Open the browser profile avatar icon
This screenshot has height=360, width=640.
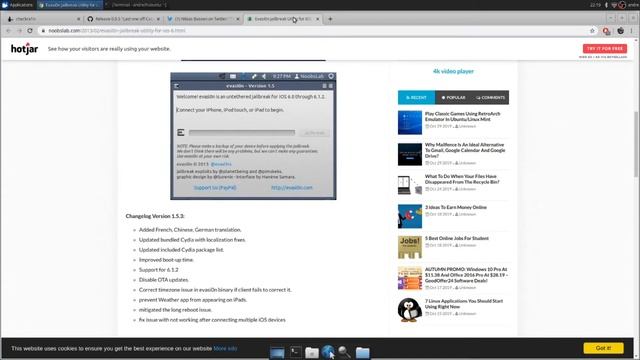(620, 31)
